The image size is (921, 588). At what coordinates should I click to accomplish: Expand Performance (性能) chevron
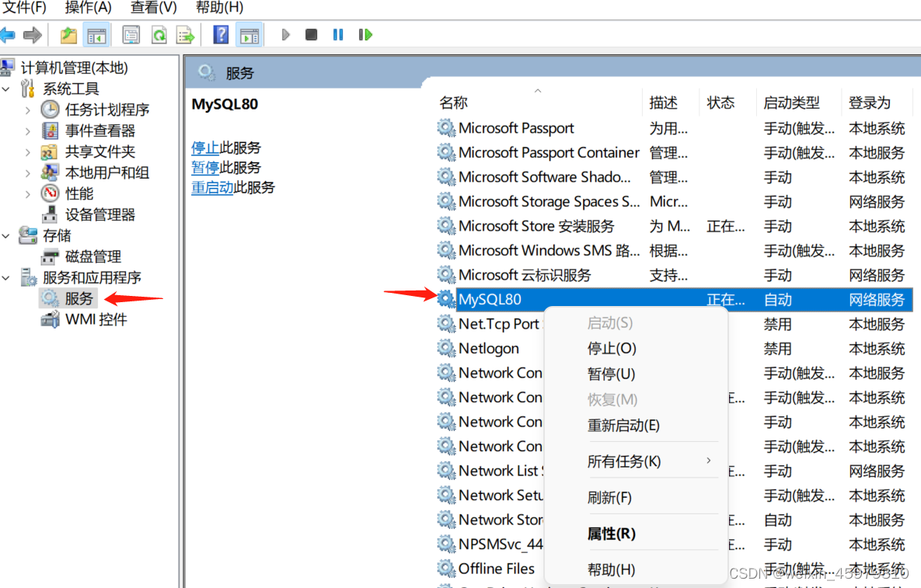click(x=28, y=194)
